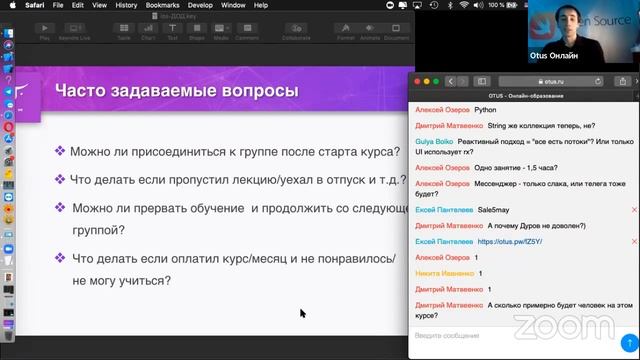Open the History menu

click(126, 5)
